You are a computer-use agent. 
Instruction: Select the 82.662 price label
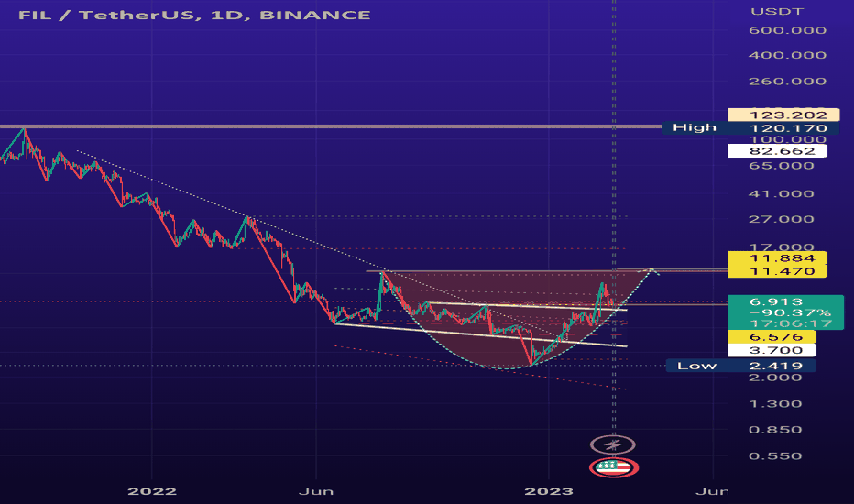click(777, 151)
